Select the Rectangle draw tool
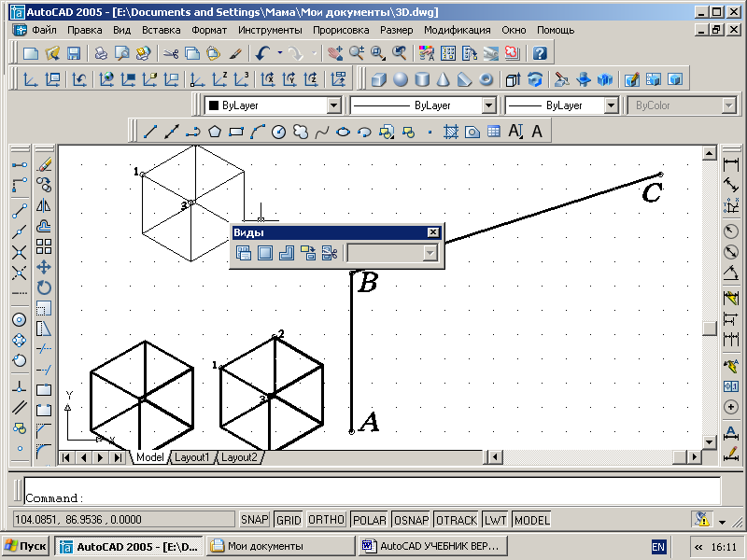 236,131
